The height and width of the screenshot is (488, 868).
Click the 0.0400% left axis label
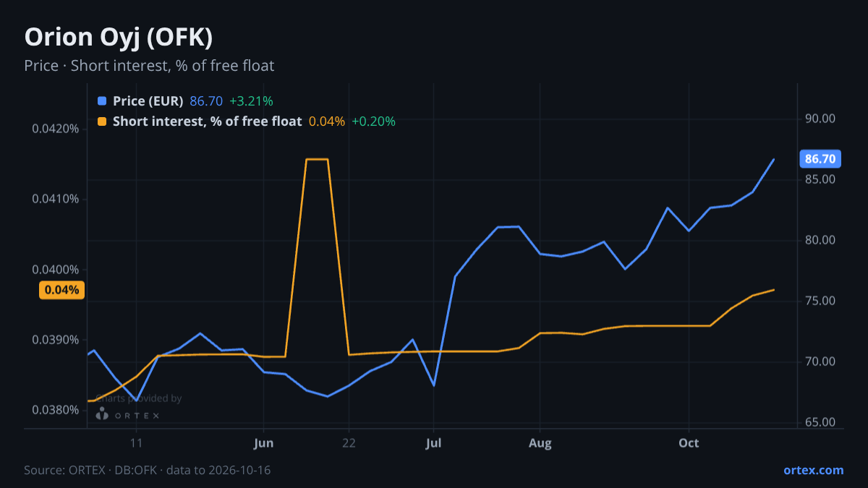click(56, 270)
